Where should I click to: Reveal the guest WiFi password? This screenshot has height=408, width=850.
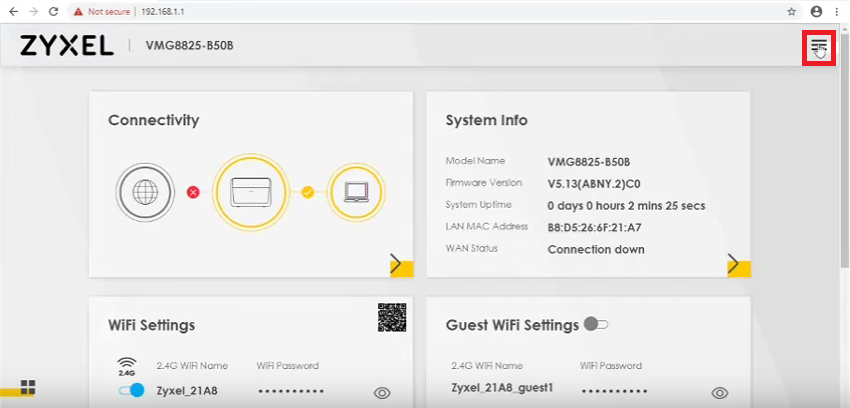coord(720,393)
